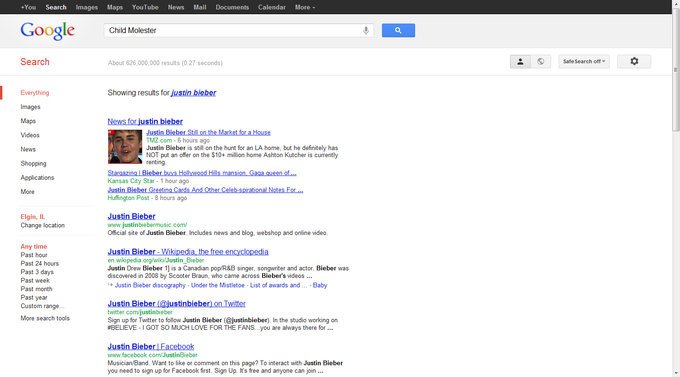Limit results to Past hour
680x377 pixels.
[34, 255]
